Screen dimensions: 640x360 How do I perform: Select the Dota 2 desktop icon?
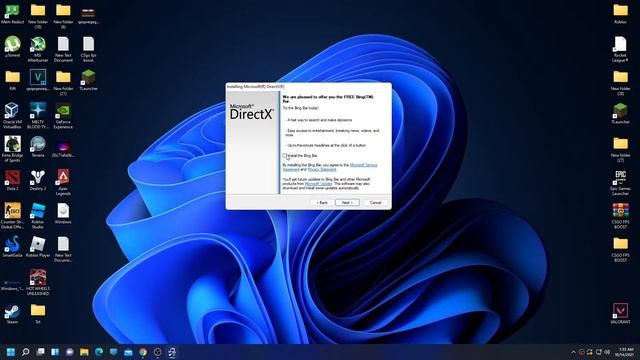12,180
